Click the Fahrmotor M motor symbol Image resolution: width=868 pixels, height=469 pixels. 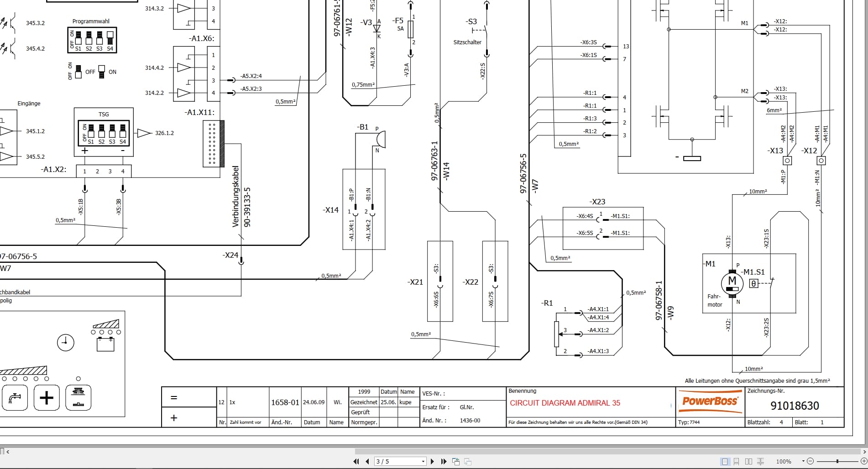[732, 283]
